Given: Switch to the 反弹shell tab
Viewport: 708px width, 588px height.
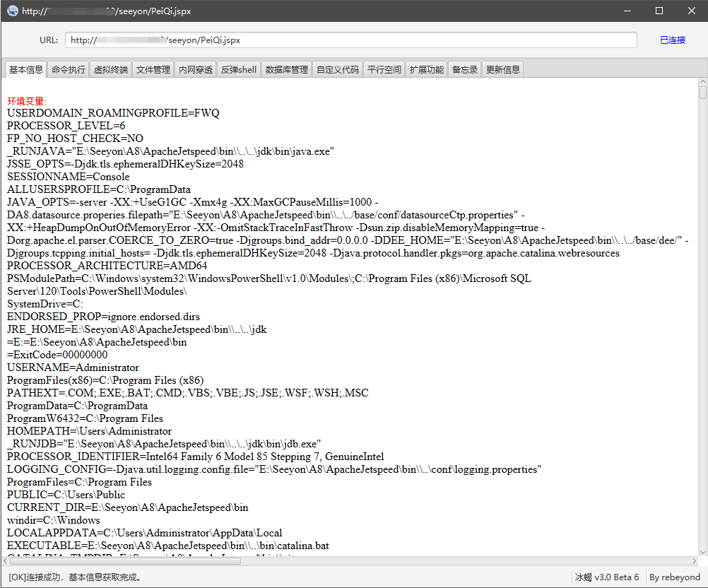Looking at the screenshot, I should pos(238,69).
